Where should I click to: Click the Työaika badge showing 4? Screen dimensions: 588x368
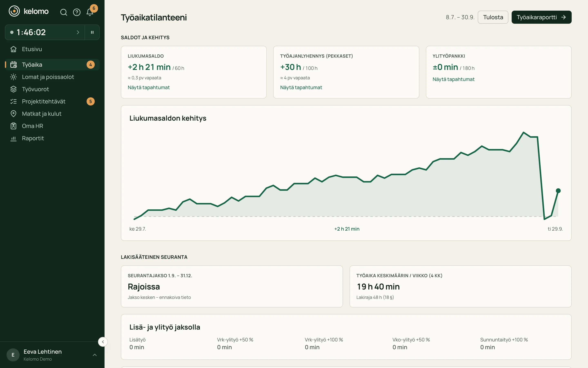(91, 65)
